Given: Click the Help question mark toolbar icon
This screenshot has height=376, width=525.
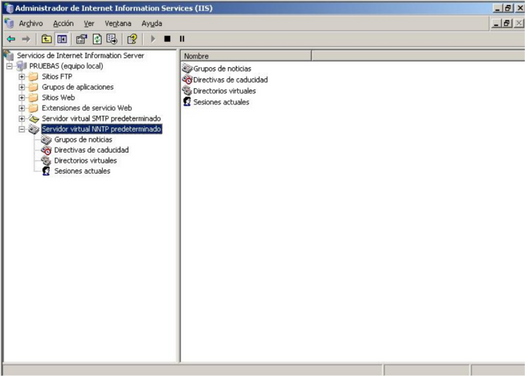Looking at the screenshot, I should (132, 39).
